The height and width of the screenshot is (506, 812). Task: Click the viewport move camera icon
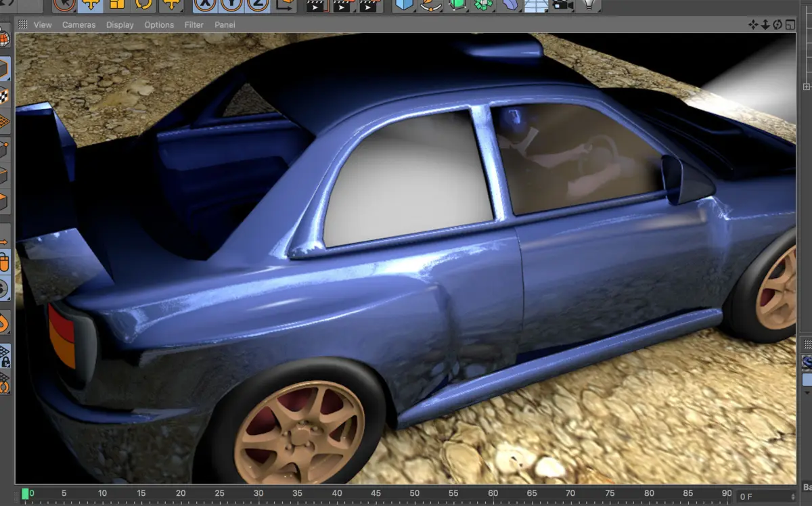[x=753, y=24]
